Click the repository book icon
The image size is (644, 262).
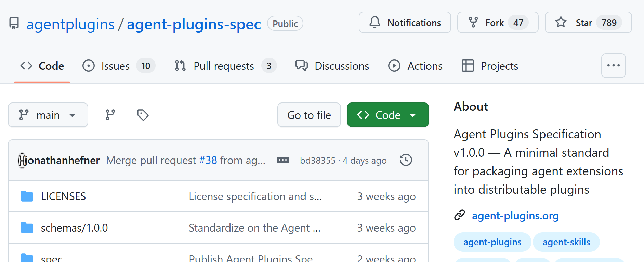tap(14, 24)
